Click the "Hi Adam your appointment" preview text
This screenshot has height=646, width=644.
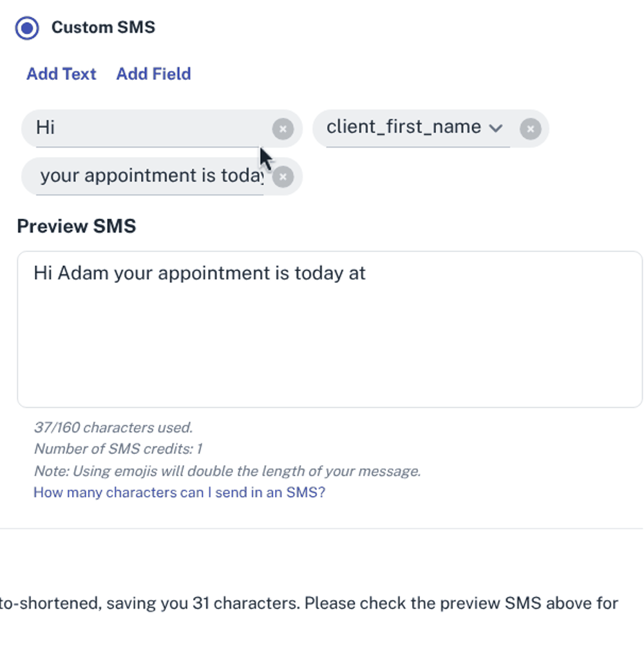[x=200, y=273]
